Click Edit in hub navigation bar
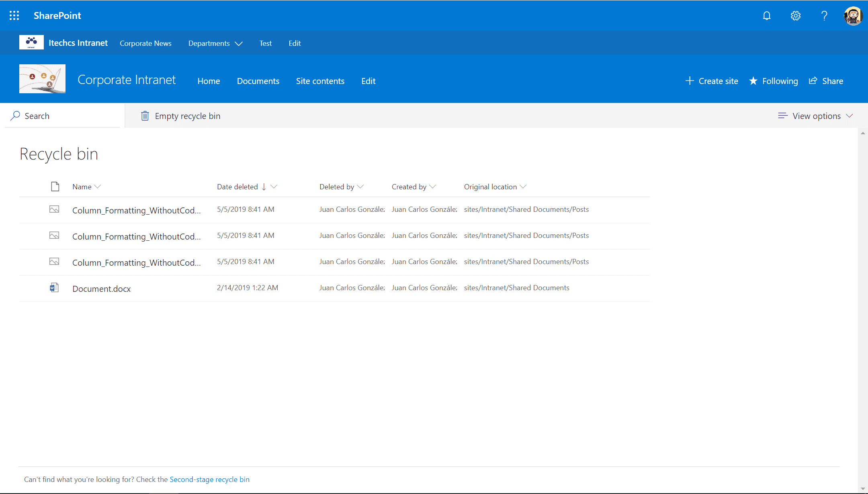This screenshot has width=868, height=494. pyautogui.click(x=295, y=43)
